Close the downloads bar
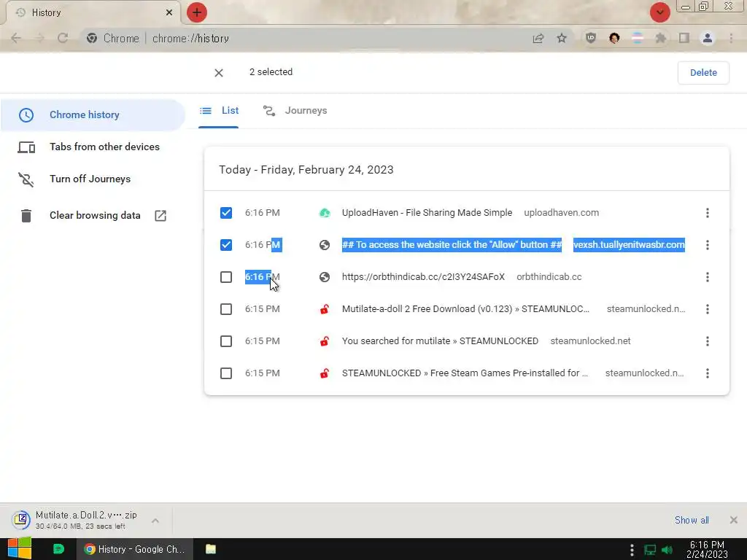Screen dimensions: 747x560 pos(734,520)
